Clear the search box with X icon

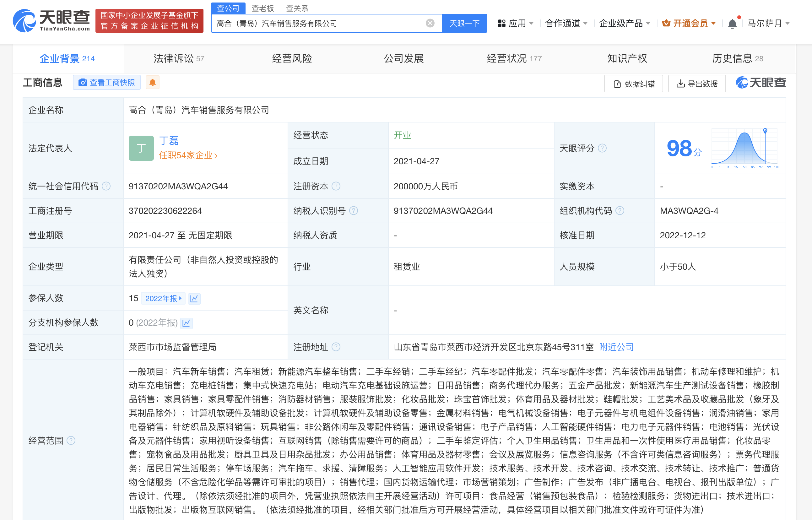tap(430, 23)
